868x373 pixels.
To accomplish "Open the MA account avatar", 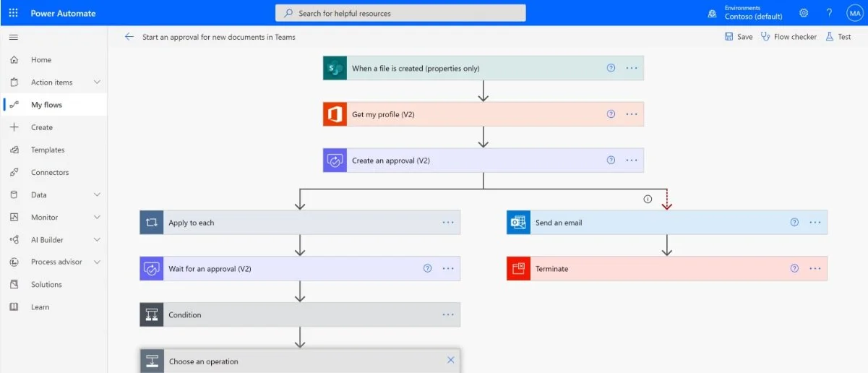I will (x=854, y=13).
